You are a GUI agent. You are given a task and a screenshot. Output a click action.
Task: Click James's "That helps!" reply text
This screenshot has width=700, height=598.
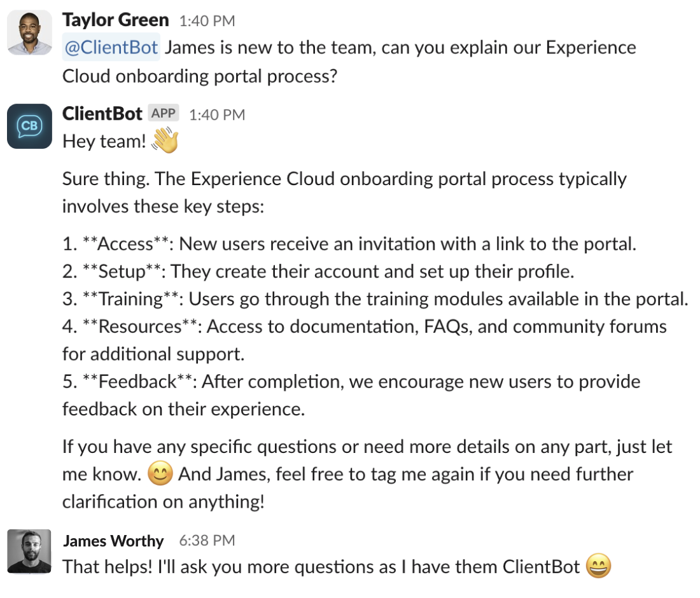point(321,567)
